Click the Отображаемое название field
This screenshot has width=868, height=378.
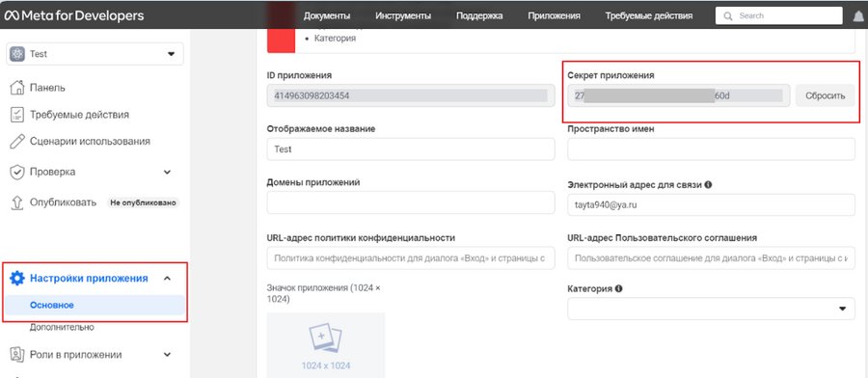tap(411, 148)
